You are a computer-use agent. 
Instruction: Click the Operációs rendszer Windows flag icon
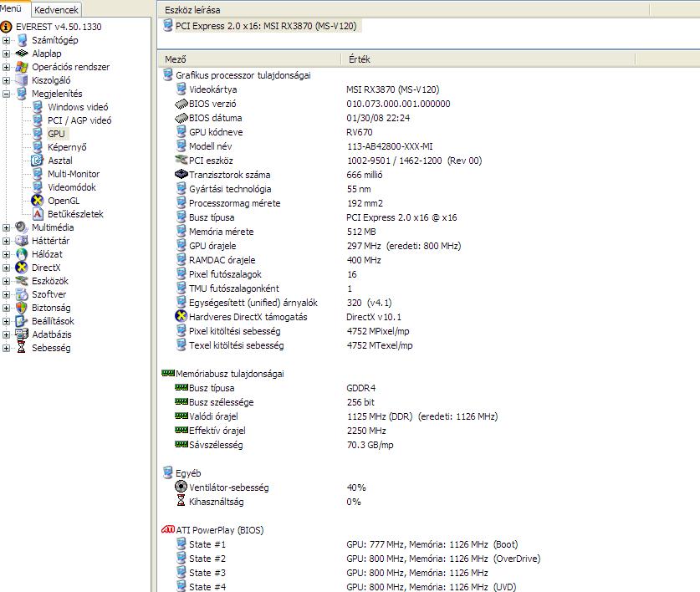pos(22,67)
